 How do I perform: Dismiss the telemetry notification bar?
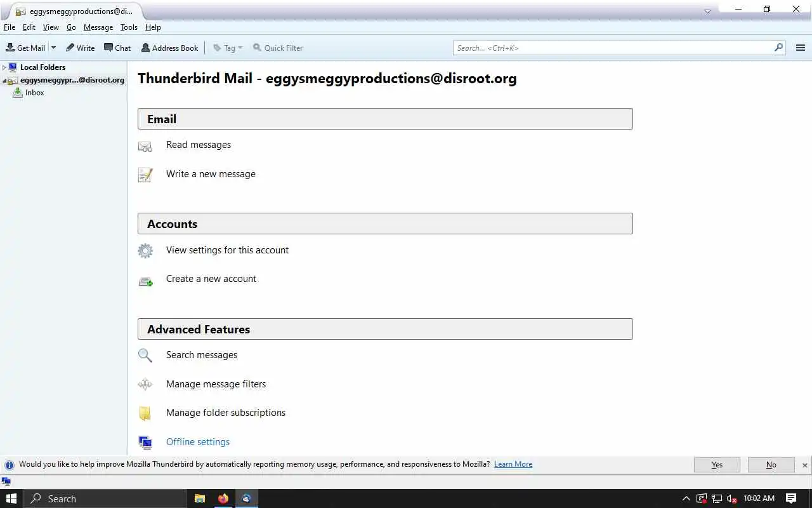(x=805, y=465)
